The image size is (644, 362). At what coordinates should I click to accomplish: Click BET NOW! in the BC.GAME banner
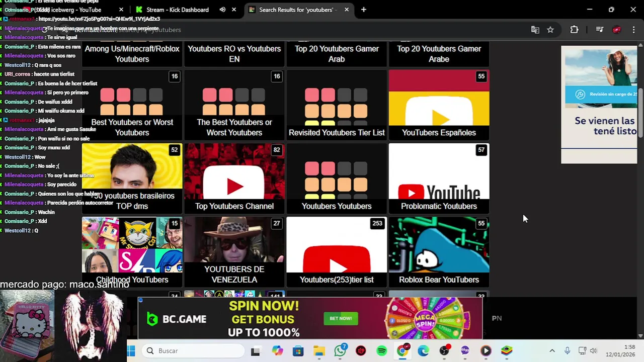click(341, 318)
